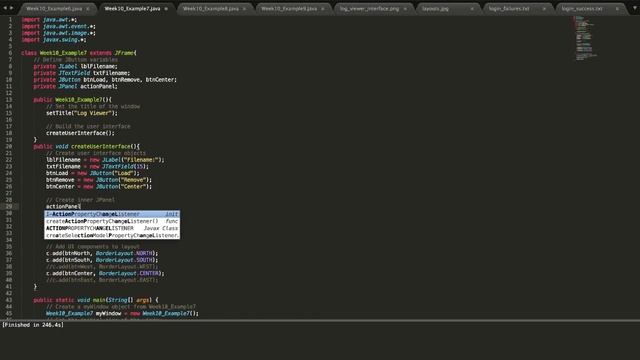Go to next tab with right arrow

point(11,8)
